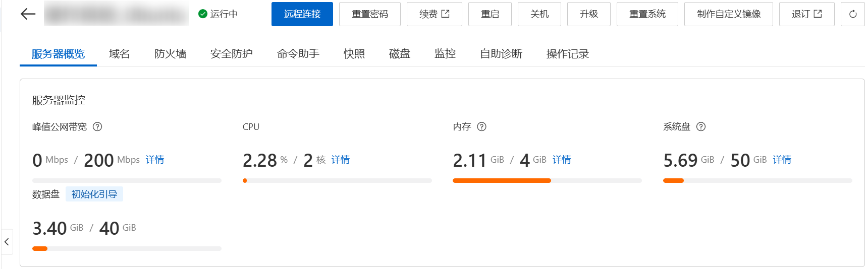Click the 重启 button
The image size is (868, 269).
pyautogui.click(x=490, y=14)
